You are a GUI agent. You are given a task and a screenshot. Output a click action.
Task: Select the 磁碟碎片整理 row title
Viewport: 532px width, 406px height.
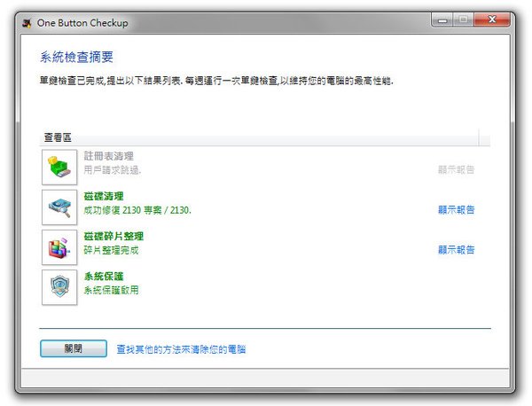coord(113,236)
